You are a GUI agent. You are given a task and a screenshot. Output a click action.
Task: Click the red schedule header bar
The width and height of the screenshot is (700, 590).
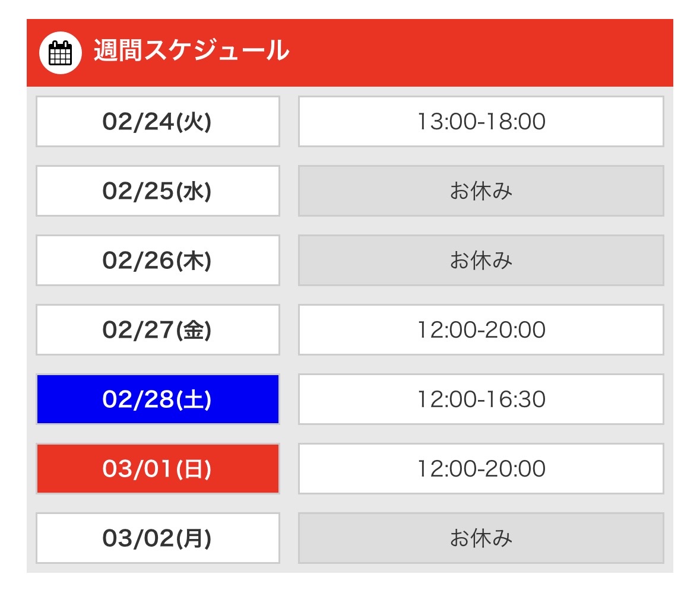point(475,53)
